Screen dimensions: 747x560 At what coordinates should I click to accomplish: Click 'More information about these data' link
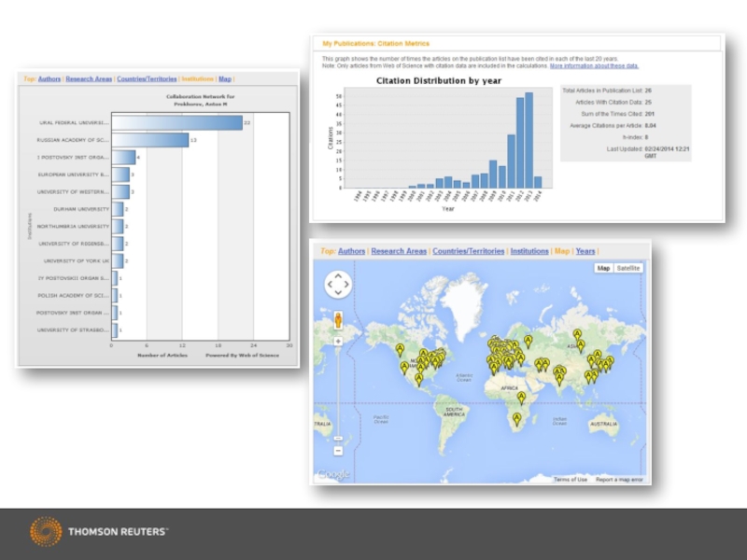[x=594, y=66]
